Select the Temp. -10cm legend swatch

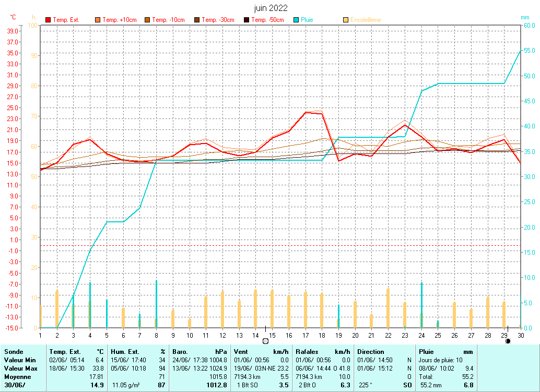(x=148, y=20)
